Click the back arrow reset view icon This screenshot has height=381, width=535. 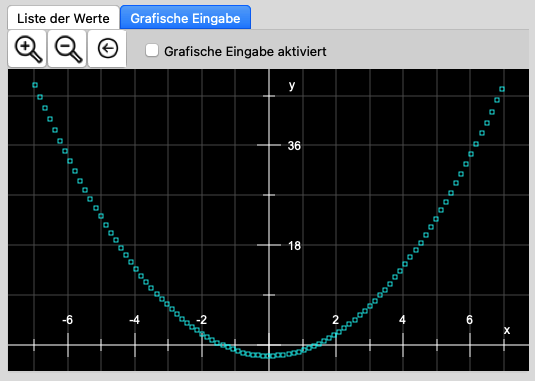pyautogui.click(x=107, y=49)
